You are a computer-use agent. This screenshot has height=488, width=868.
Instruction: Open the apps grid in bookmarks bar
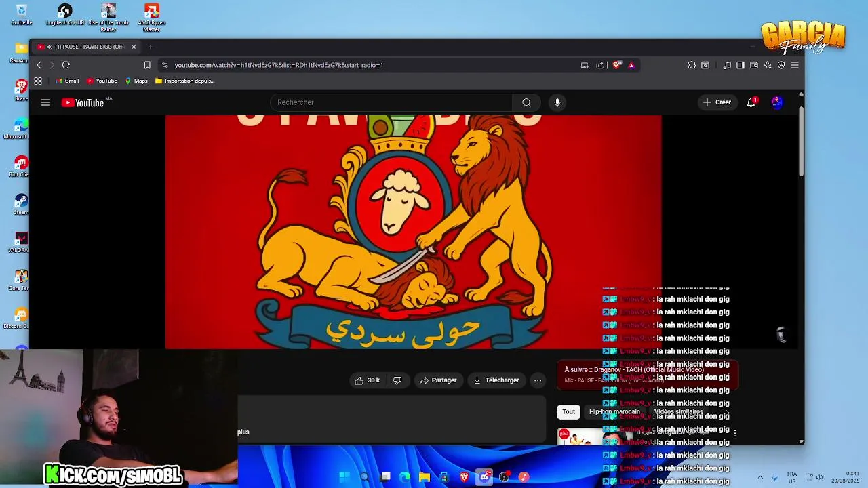(x=38, y=81)
